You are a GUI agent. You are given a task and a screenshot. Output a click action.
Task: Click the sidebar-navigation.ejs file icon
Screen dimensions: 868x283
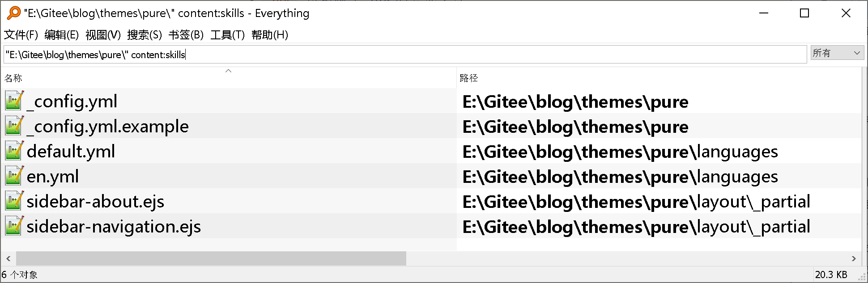tap(13, 226)
